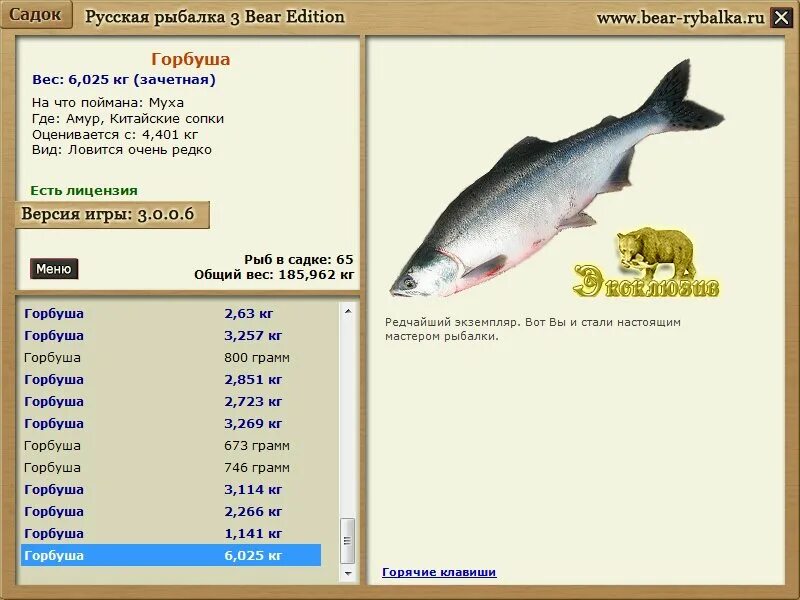Click the Русская рыбалка 3 Bear Edition title
This screenshot has height=600, width=800.
coord(215,17)
